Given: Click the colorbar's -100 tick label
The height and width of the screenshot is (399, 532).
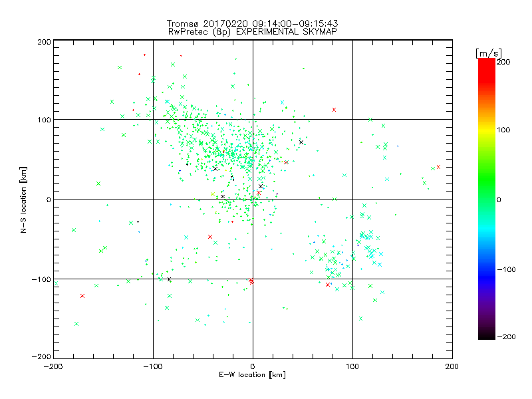Looking at the screenshot, I should 506,270.
